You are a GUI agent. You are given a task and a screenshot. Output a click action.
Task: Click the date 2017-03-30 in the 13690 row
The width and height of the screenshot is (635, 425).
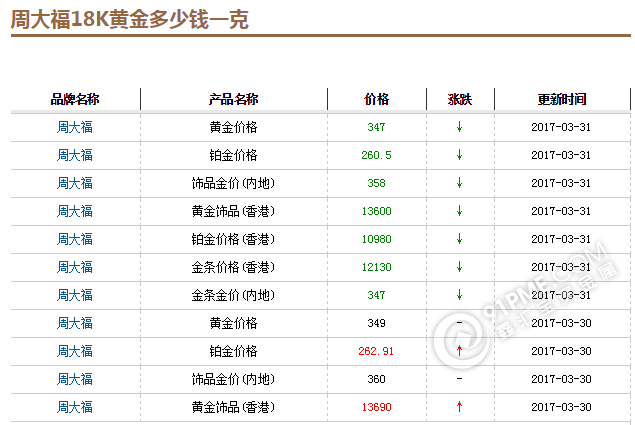(x=561, y=407)
